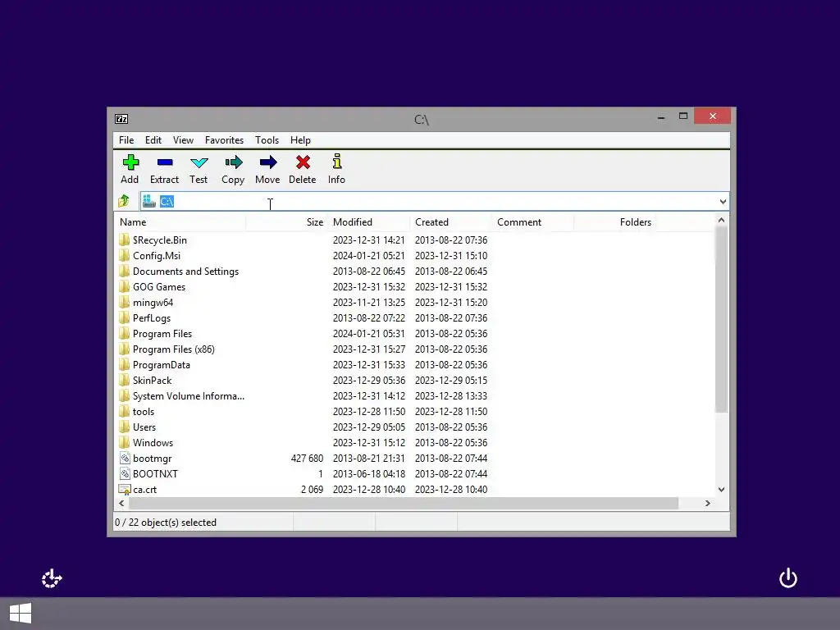
Task: Click the Copy toolbar icon
Action: (234, 162)
